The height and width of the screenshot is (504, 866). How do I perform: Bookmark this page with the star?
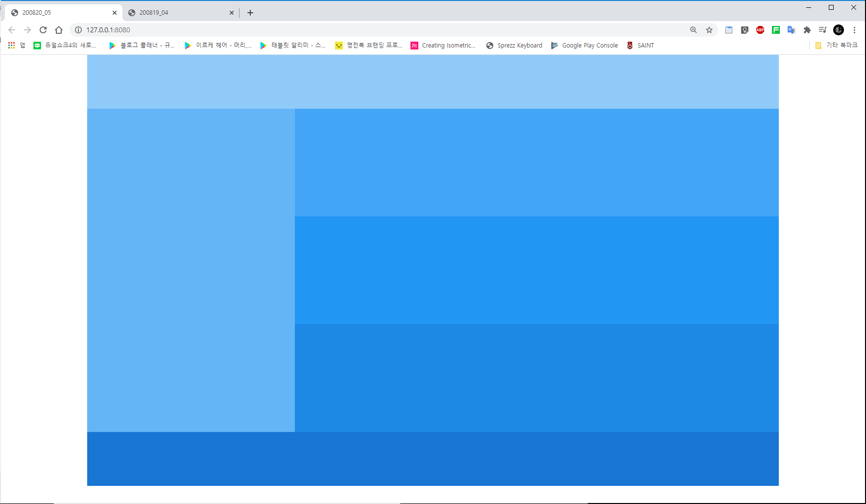[709, 30]
